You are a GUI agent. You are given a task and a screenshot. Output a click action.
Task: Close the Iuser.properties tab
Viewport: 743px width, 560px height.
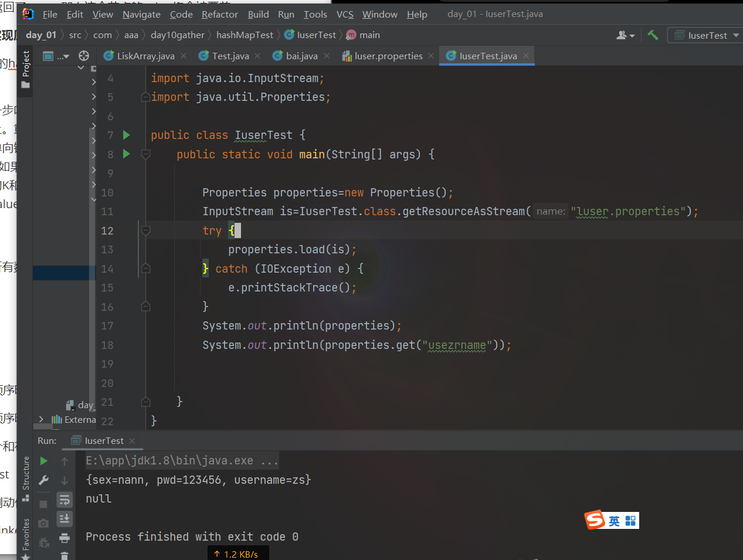click(431, 56)
